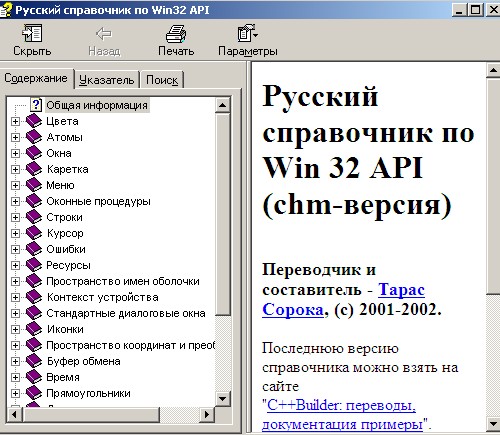Click the book icon beside Каретка
500x435 pixels.
coord(34,169)
